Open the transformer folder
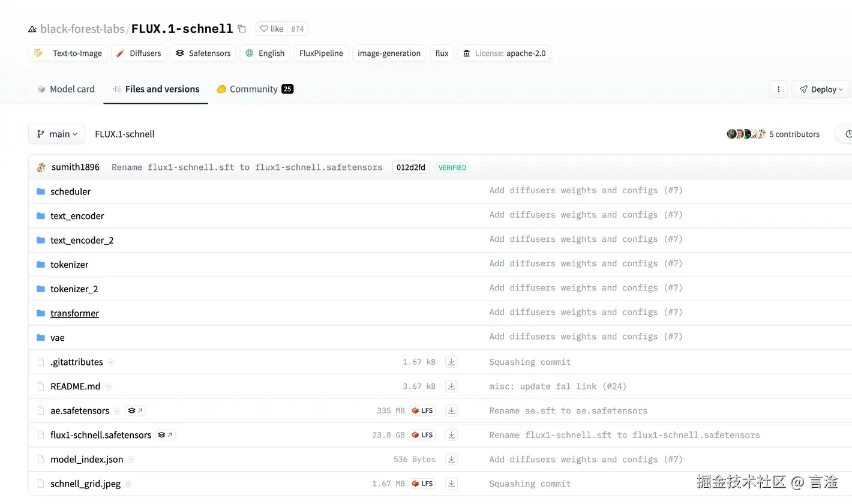Image resolution: width=852 pixels, height=504 pixels. coord(74,313)
